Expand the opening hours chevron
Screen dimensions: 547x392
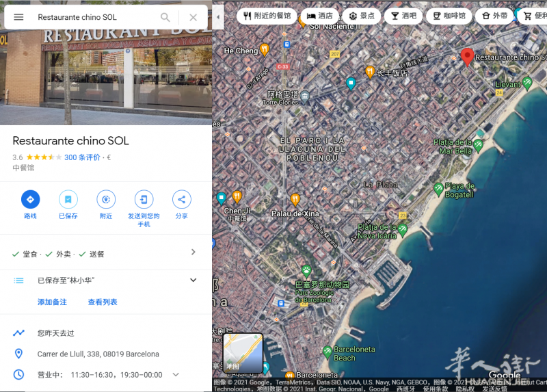(176, 374)
